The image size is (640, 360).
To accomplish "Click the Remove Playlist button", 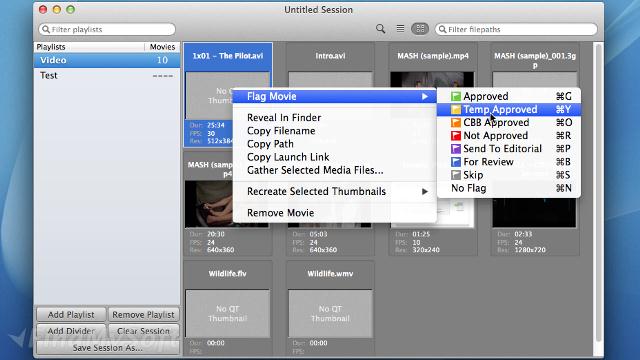I will [x=143, y=315].
